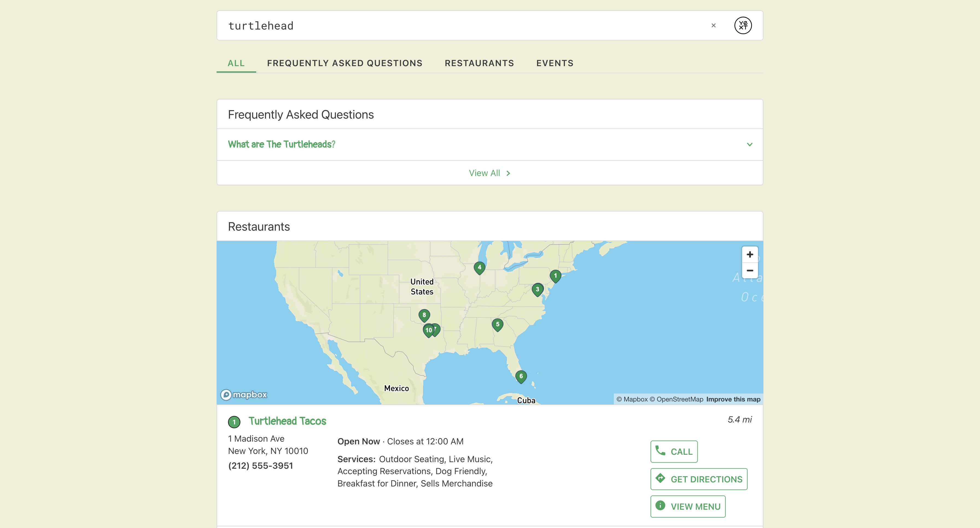Click the 'Open Now' hours status
980x528 pixels.
(358, 441)
